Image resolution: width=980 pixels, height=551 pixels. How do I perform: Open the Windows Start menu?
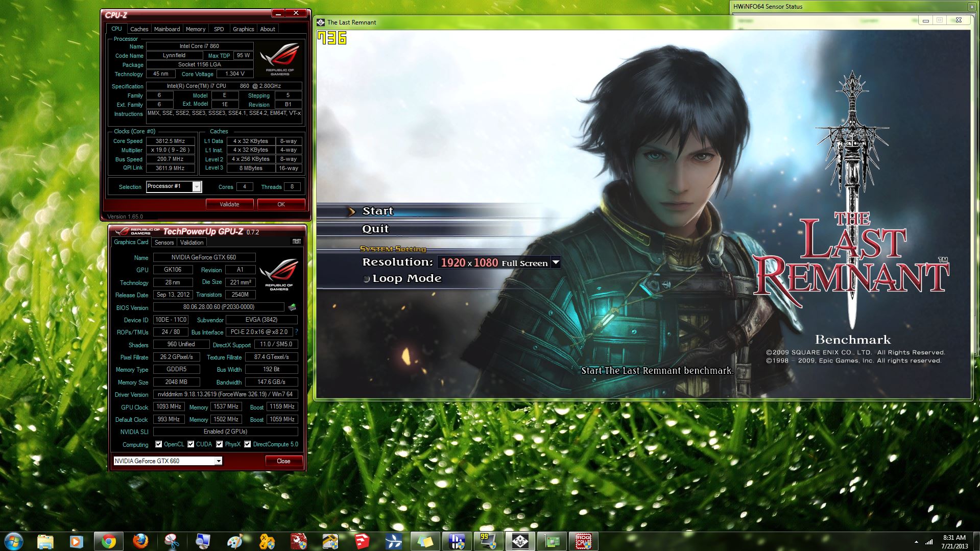pos(13,541)
